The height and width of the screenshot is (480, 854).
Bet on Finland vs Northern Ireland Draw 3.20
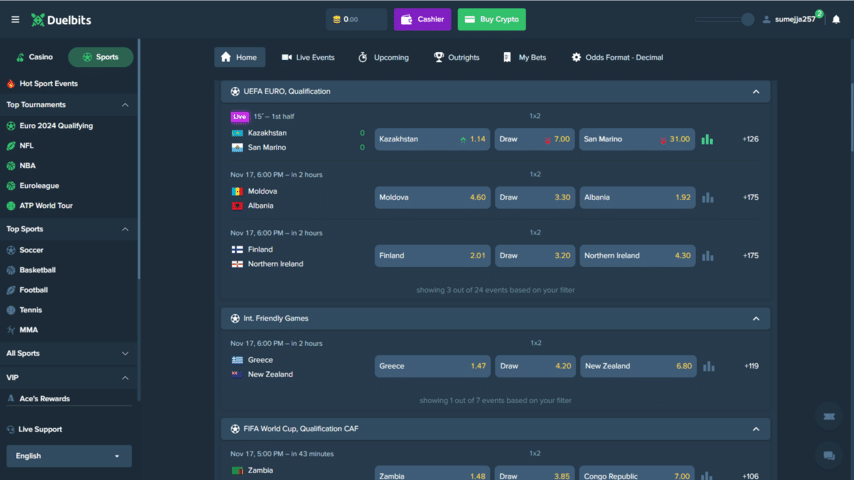[x=535, y=256]
